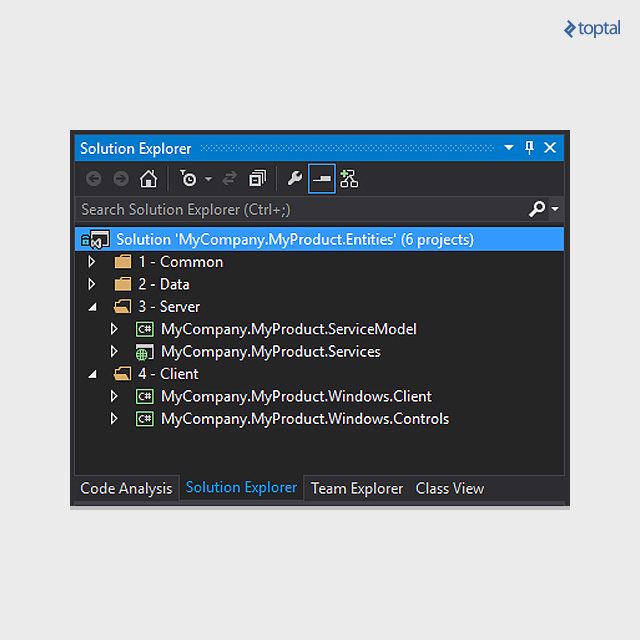640x640 pixels.
Task: Select the '3 - Server' label
Action: click(x=169, y=307)
